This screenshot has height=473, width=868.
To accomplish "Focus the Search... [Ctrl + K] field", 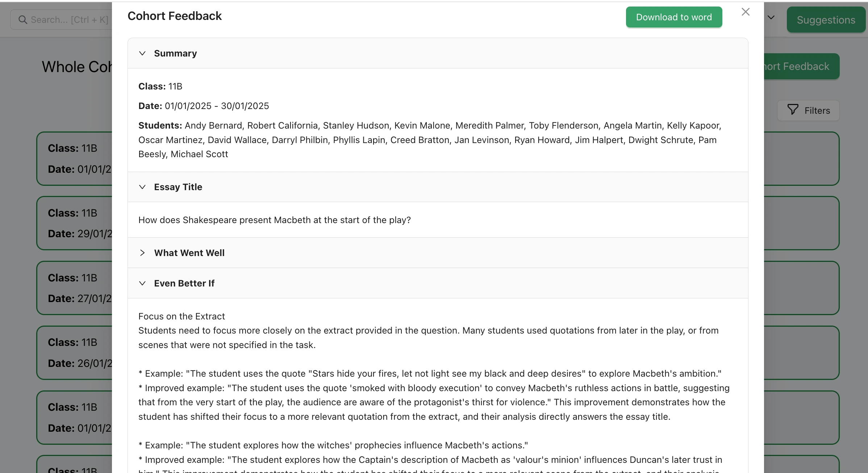I will [69, 20].
